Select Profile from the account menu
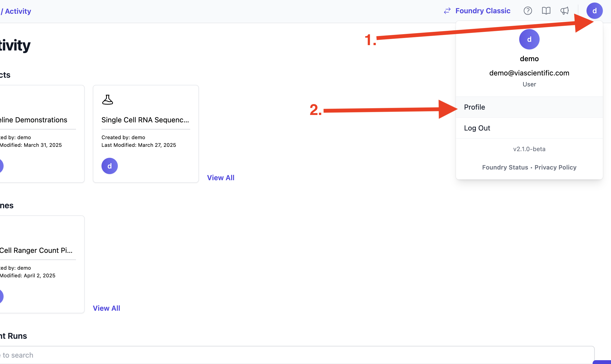Image resolution: width=611 pixels, height=364 pixels. click(474, 107)
